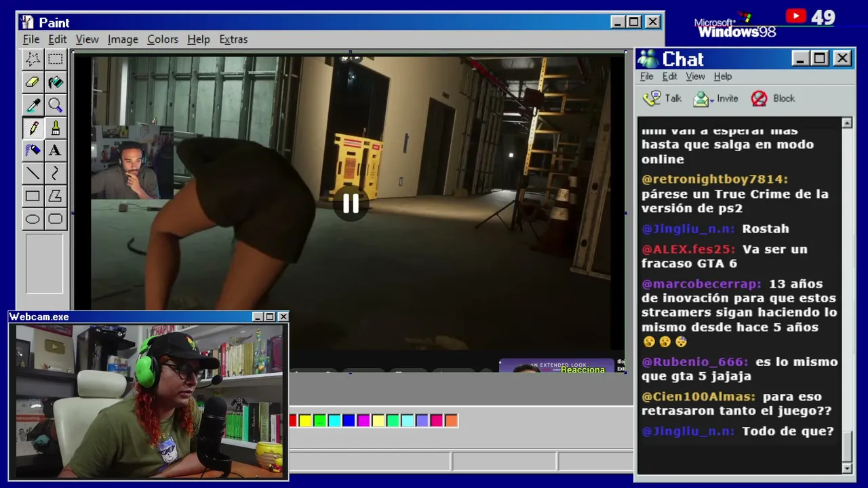Select the rectangular Select tool
This screenshot has height=488, width=868.
[x=56, y=60]
